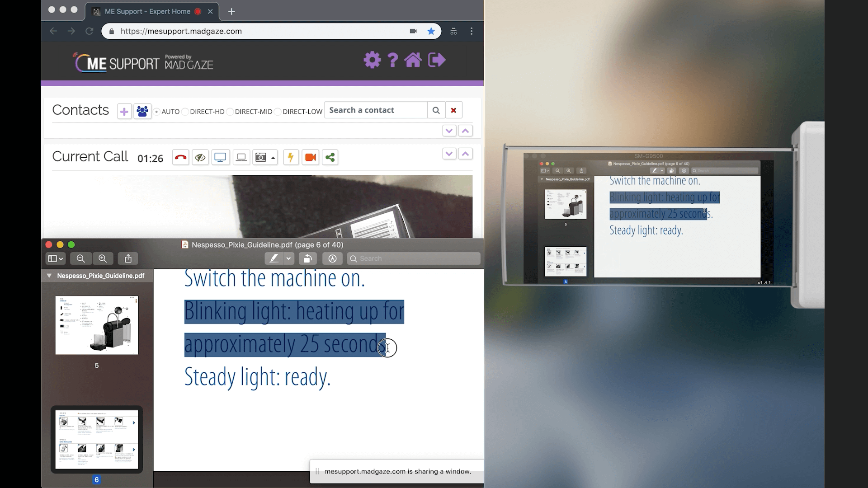Hang up the current call
Screen dimensions: 868x488
[x=180, y=157]
